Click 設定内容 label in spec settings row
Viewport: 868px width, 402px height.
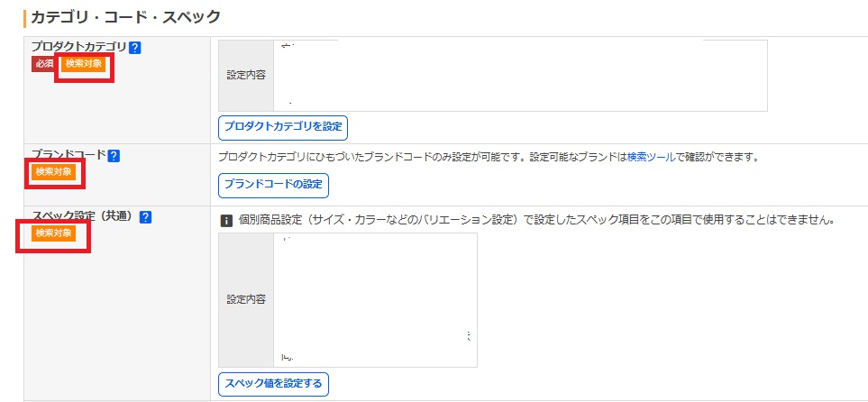246,300
